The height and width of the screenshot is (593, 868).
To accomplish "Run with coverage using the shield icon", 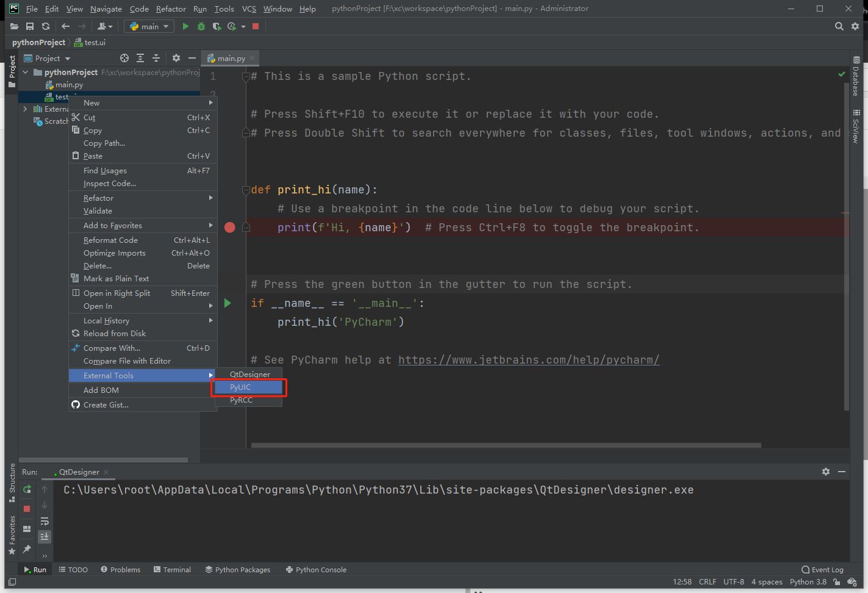I will click(x=217, y=26).
